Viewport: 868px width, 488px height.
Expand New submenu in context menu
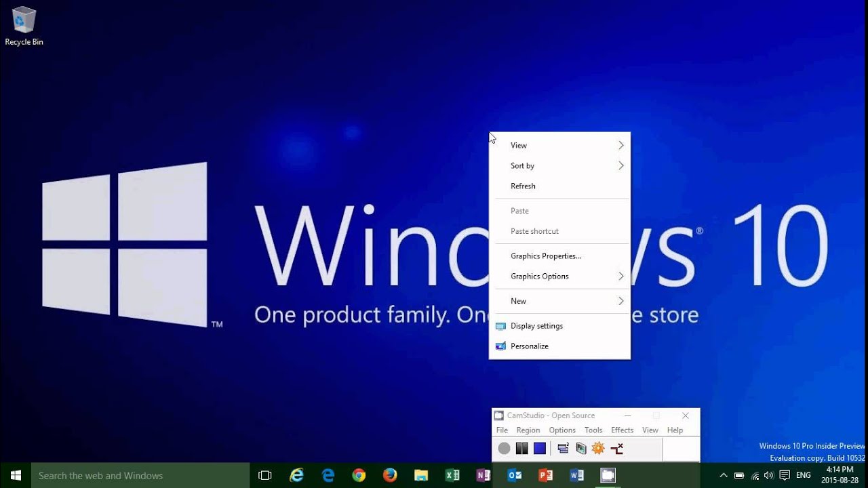(559, 301)
